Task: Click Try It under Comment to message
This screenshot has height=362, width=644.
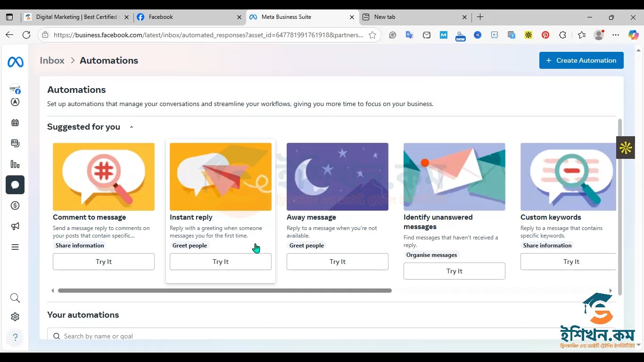Action: [x=104, y=262]
